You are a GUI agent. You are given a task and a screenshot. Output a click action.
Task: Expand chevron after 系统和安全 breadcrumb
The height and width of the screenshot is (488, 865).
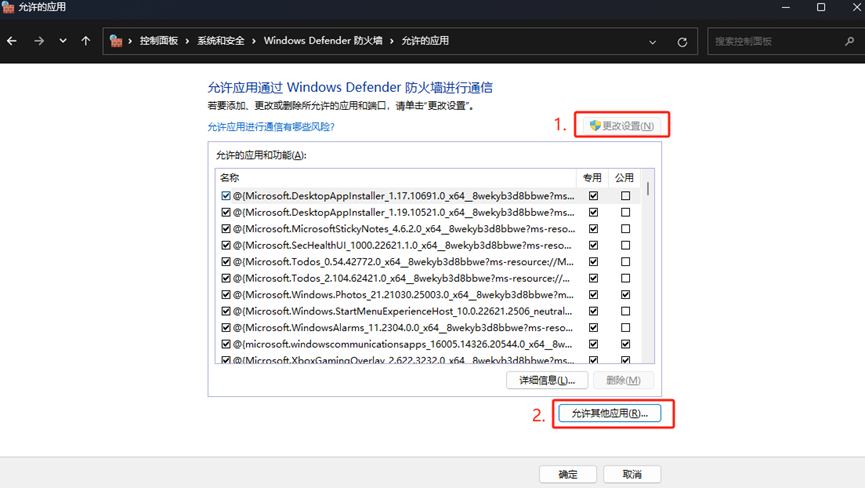[x=254, y=41]
